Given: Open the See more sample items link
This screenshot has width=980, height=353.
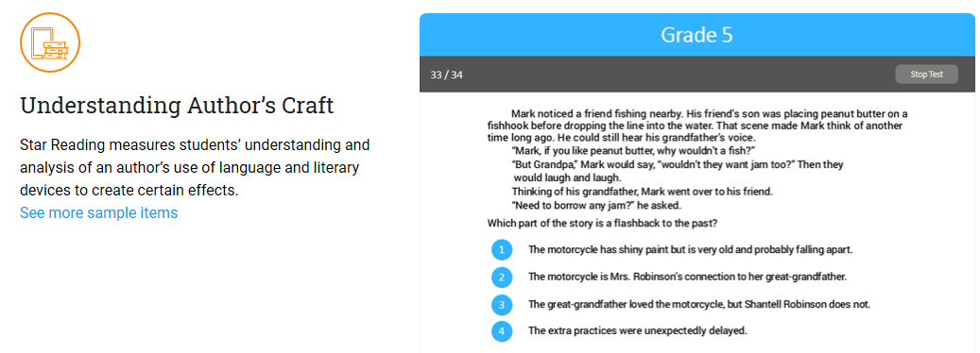Looking at the screenshot, I should (98, 212).
